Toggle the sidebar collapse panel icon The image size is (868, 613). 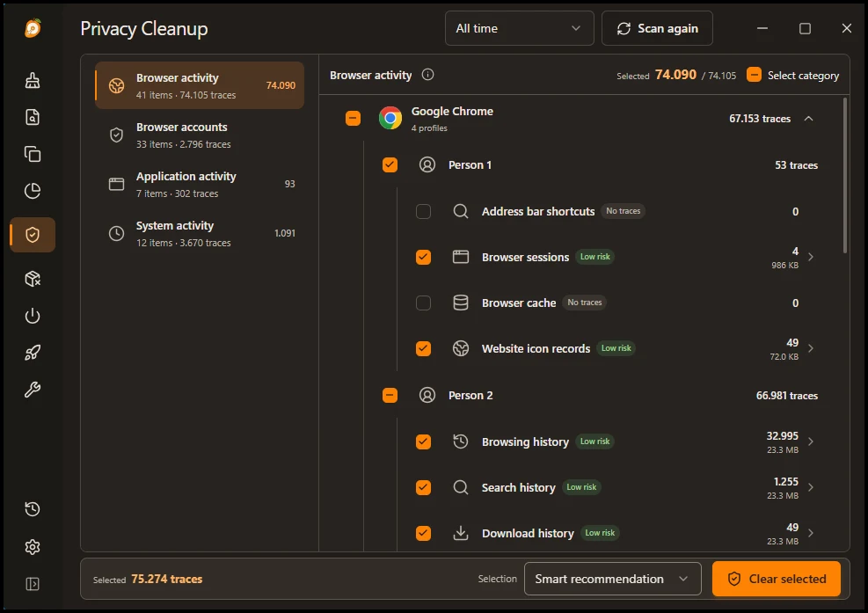click(33, 584)
